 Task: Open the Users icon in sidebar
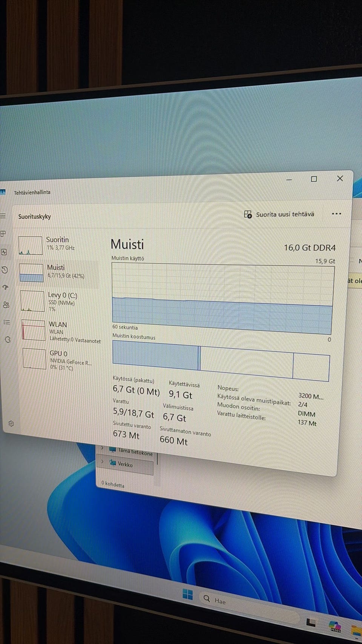[x=6, y=305]
